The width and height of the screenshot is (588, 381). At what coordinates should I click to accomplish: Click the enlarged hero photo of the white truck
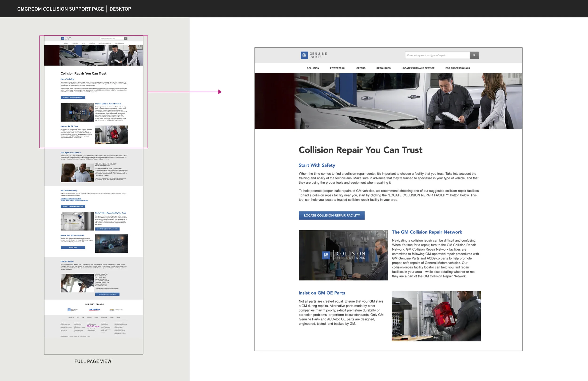coord(388,101)
